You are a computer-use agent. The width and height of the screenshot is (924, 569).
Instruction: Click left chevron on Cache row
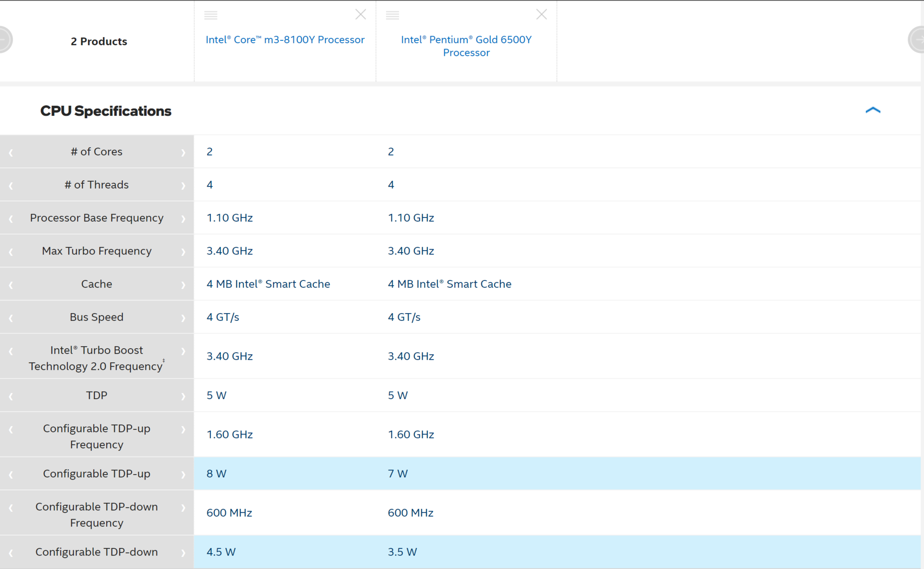pyautogui.click(x=11, y=285)
